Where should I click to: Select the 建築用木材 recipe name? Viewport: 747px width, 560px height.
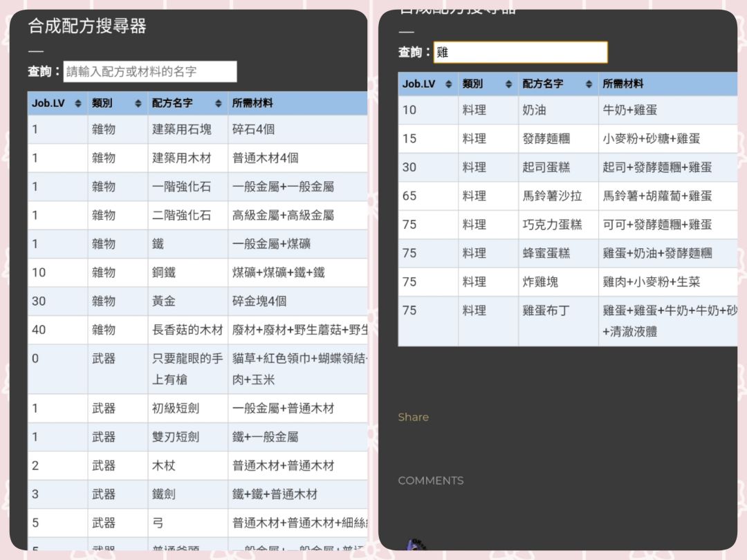181,158
